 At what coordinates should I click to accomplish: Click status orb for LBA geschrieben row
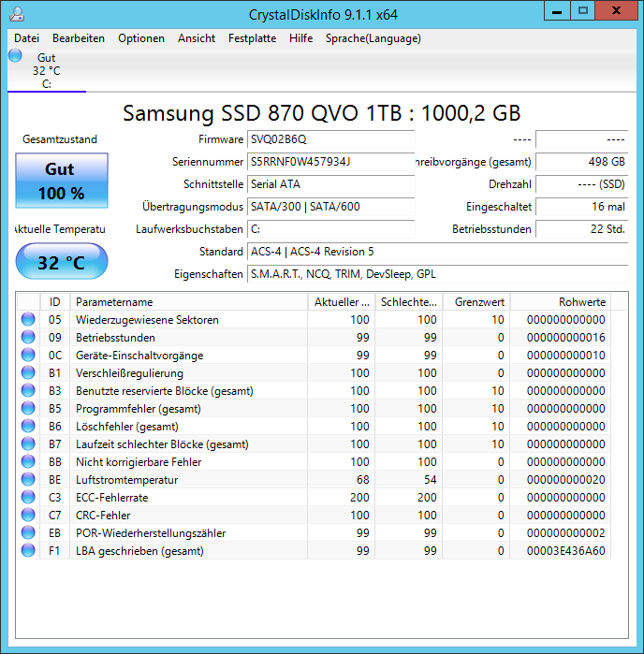click(x=28, y=550)
